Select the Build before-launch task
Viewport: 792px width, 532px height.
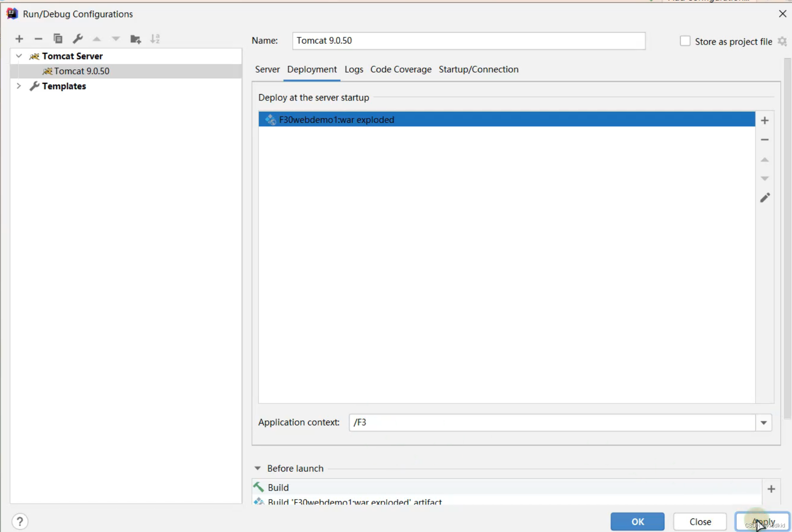pyautogui.click(x=507, y=487)
